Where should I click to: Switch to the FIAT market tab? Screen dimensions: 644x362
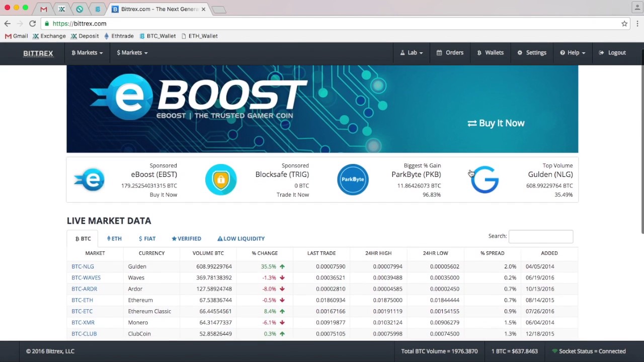147,239
